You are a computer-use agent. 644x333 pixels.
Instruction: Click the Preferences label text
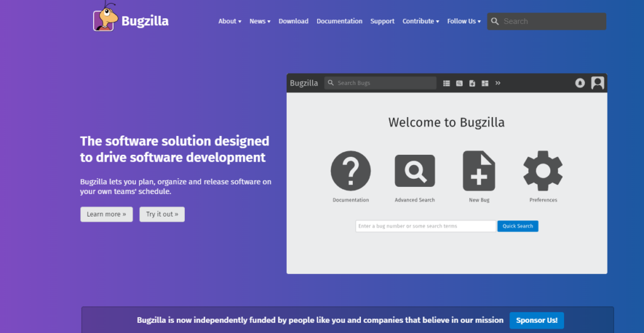(x=543, y=200)
